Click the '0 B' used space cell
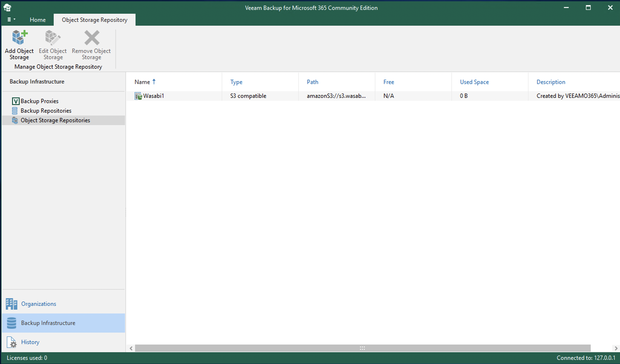 [464, 96]
